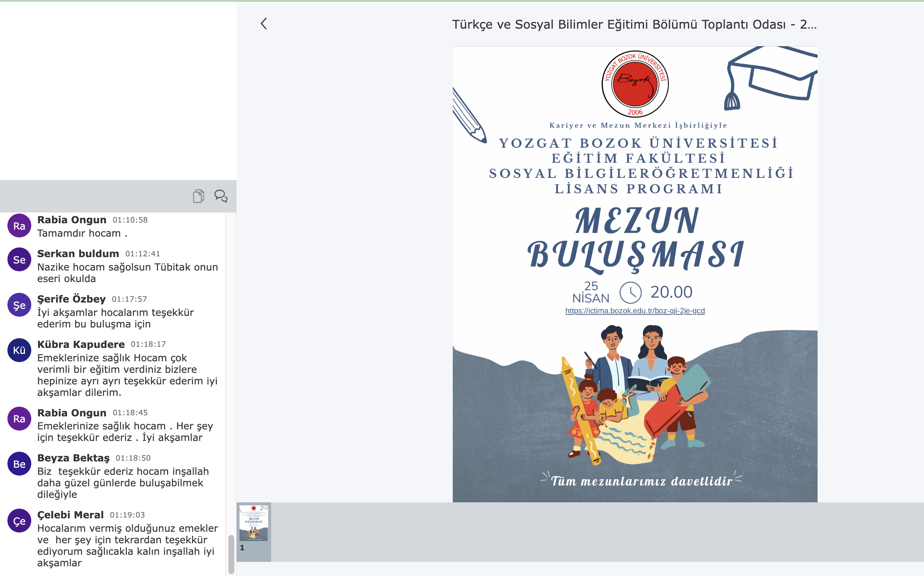924x576 pixels.
Task: Click the name Serkan buldum
Action: 78,254
